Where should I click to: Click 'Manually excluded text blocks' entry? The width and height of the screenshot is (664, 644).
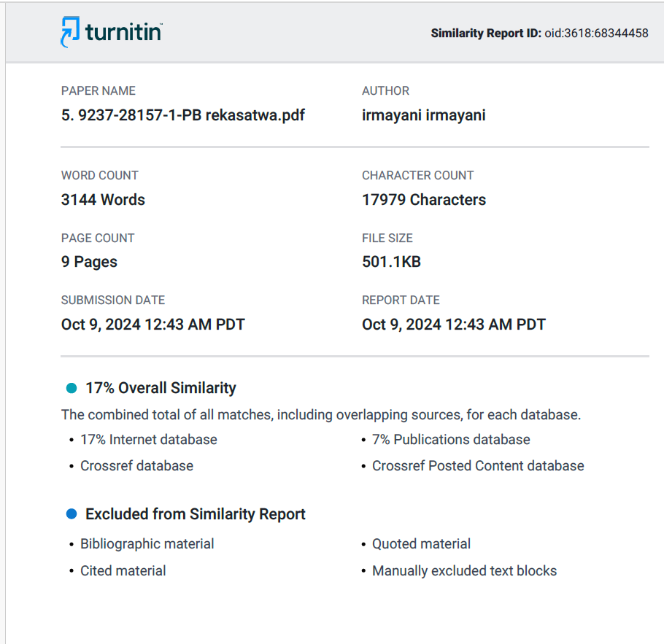pos(465,571)
